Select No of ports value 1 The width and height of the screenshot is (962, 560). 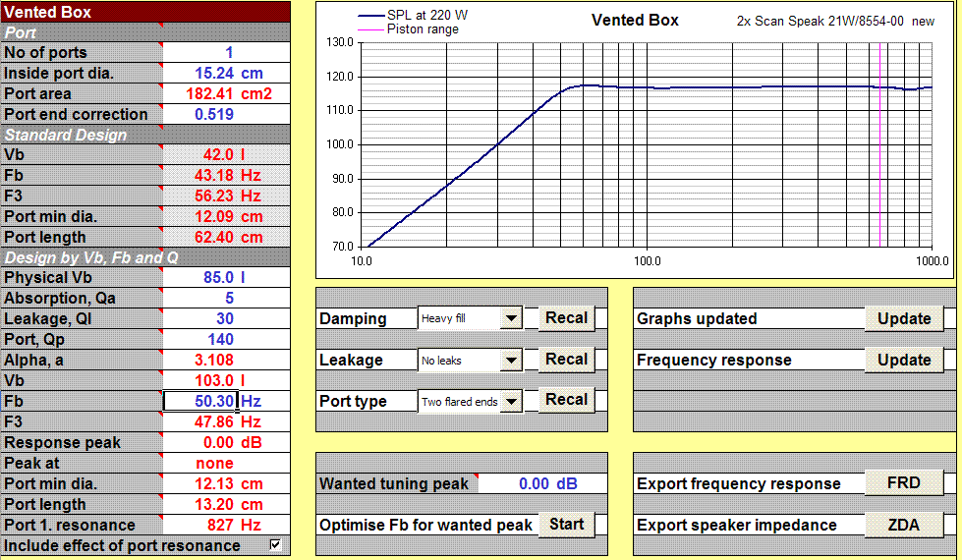226,53
